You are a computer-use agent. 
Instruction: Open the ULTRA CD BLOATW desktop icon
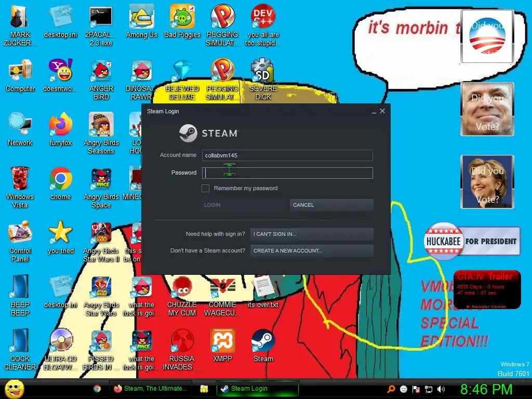click(x=60, y=349)
